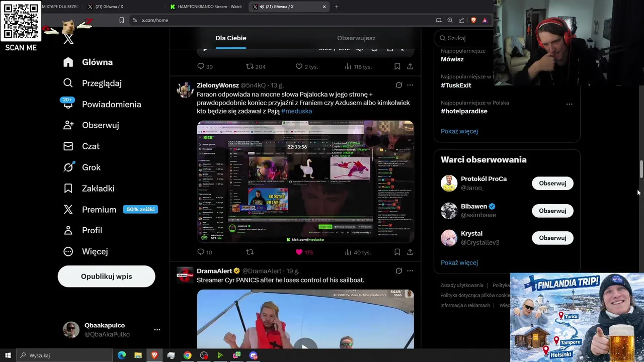Open Brave Shields icon
Viewport: 644px width, 362px height.
click(473, 20)
